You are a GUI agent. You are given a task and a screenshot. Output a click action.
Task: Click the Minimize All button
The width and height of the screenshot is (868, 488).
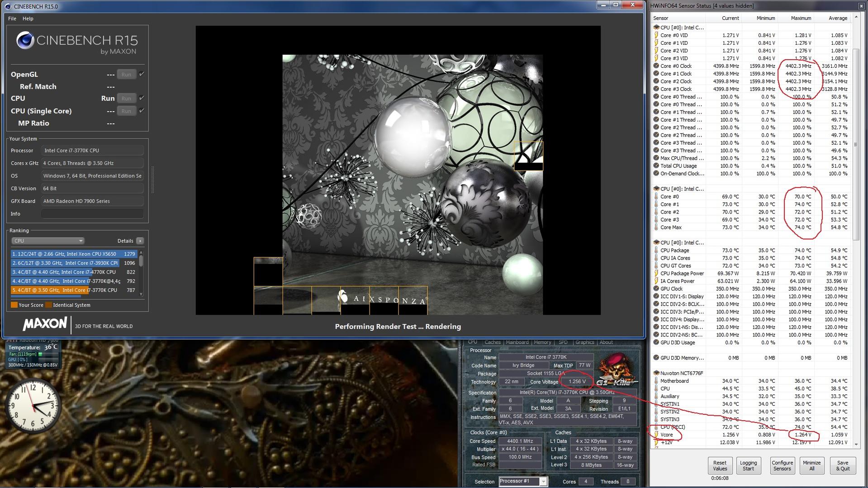point(811,466)
